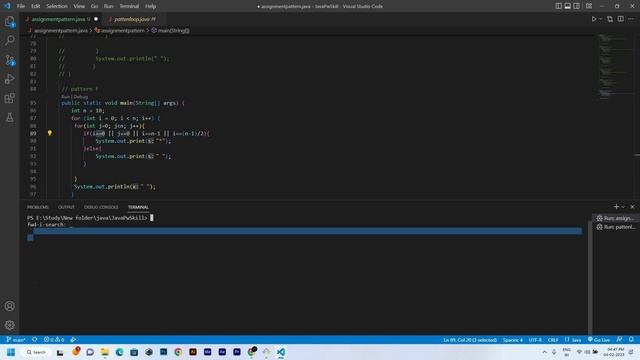Image resolution: width=640 pixels, height=360 pixels.
Task: Open the Extensions view
Action: 10,98
